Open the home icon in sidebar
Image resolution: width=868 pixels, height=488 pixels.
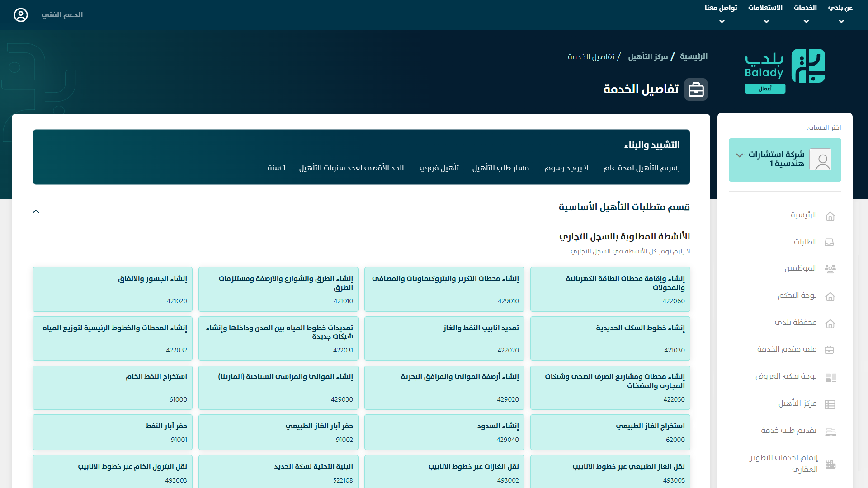click(x=830, y=216)
